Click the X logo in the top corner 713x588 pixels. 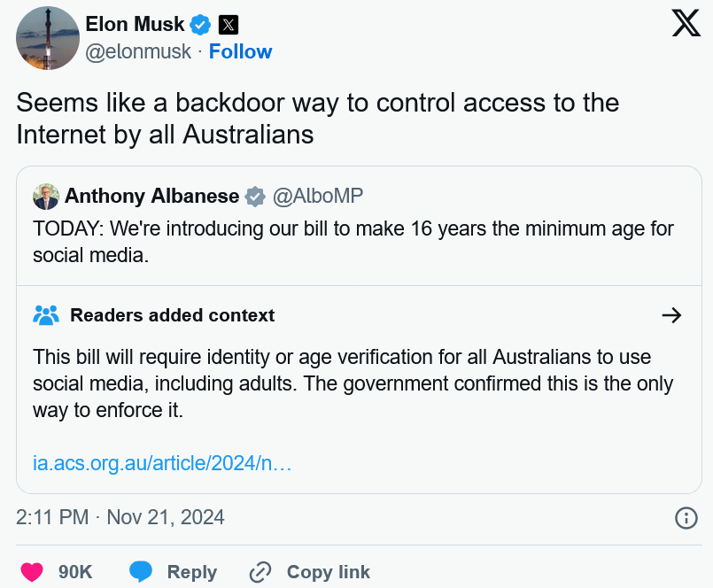(x=686, y=23)
